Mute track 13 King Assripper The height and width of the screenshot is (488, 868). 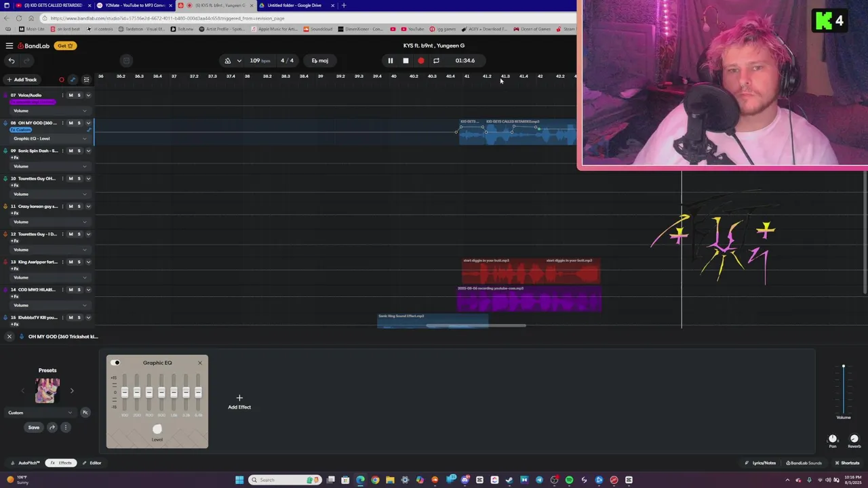(71, 262)
